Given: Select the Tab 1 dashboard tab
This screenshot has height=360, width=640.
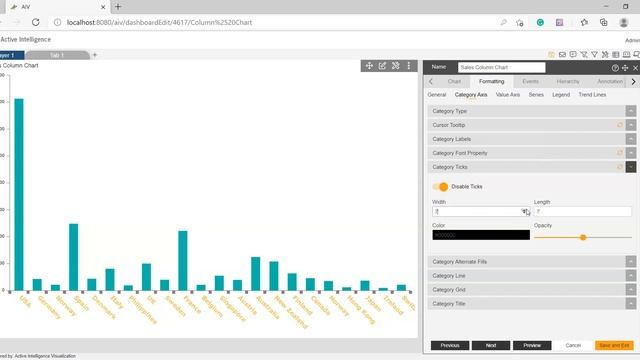Looking at the screenshot, I should click(57, 55).
